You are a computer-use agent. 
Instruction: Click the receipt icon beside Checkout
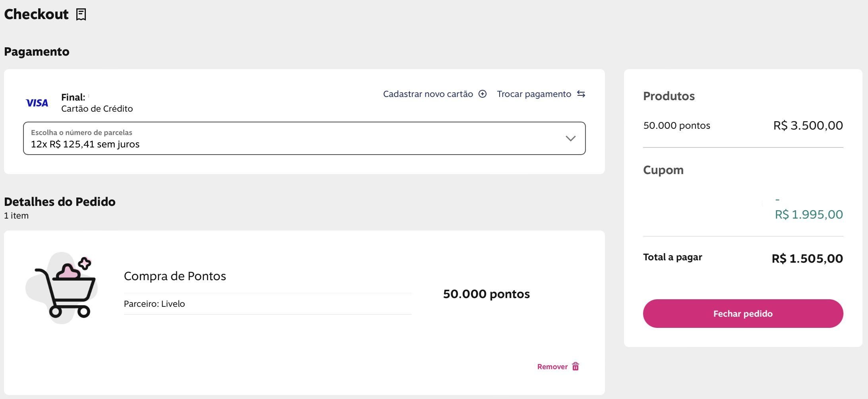pos(81,15)
